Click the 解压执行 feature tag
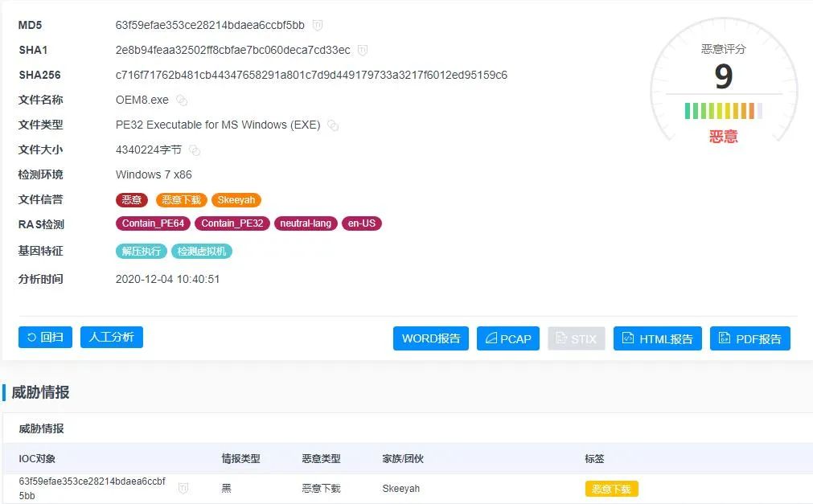Image resolution: width=813 pixels, height=504 pixels. [x=142, y=252]
